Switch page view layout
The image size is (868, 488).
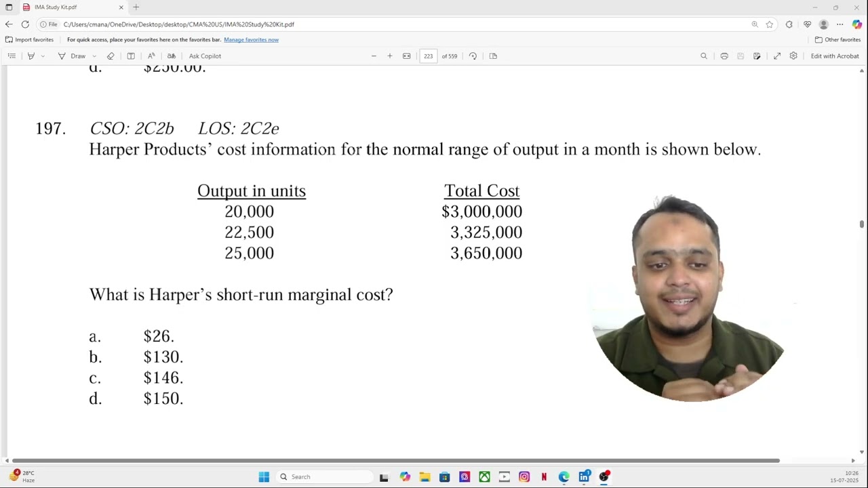click(493, 56)
